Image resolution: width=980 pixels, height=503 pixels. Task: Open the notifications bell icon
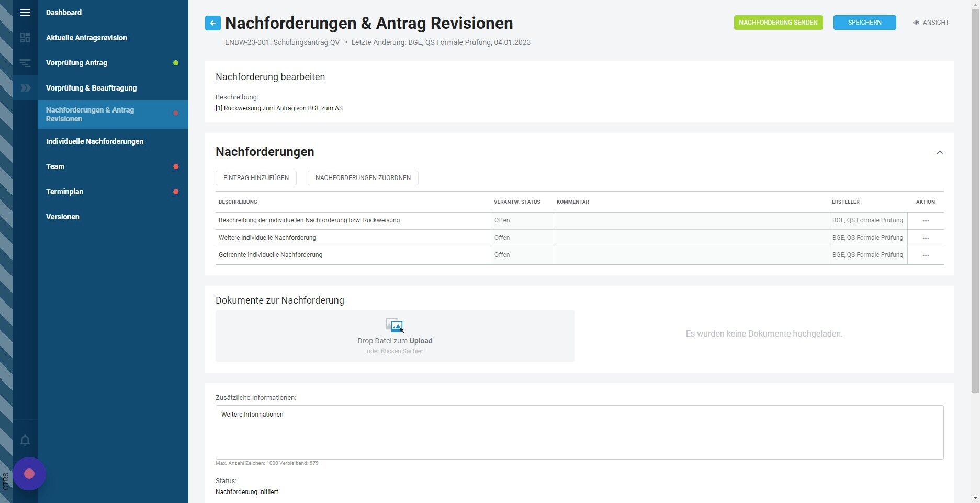[25, 440]
